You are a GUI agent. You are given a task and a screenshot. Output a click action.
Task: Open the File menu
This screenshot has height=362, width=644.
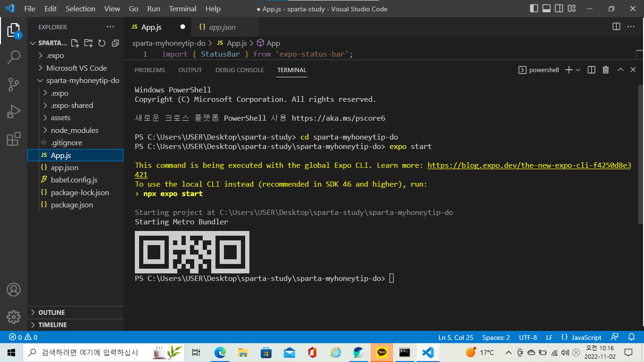[29, 8]
